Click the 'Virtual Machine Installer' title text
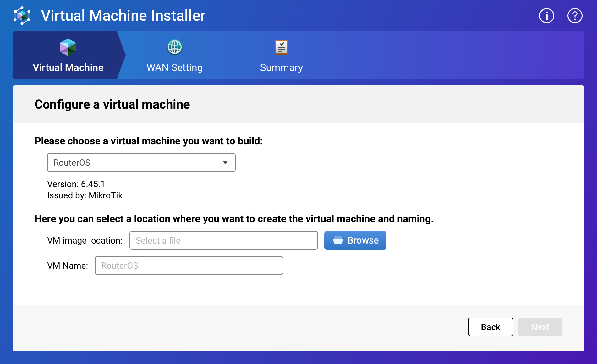The image size is (597, 364). coord(123,16)
